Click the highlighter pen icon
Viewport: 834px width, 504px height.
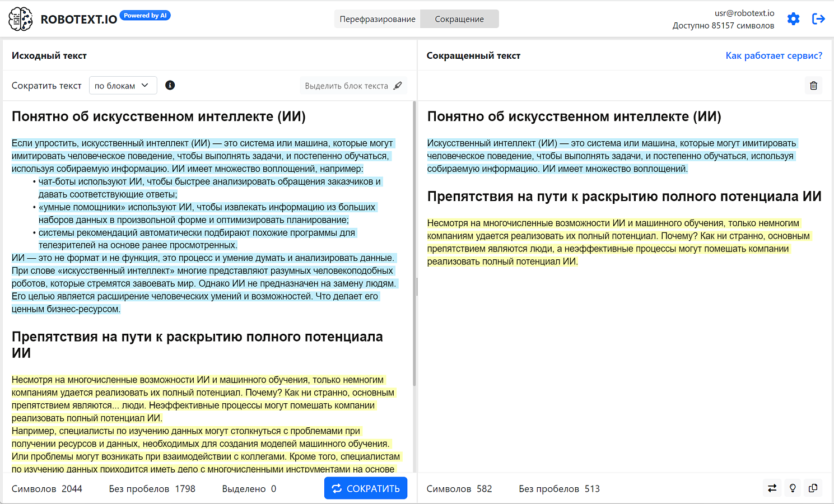coord(398,86)
